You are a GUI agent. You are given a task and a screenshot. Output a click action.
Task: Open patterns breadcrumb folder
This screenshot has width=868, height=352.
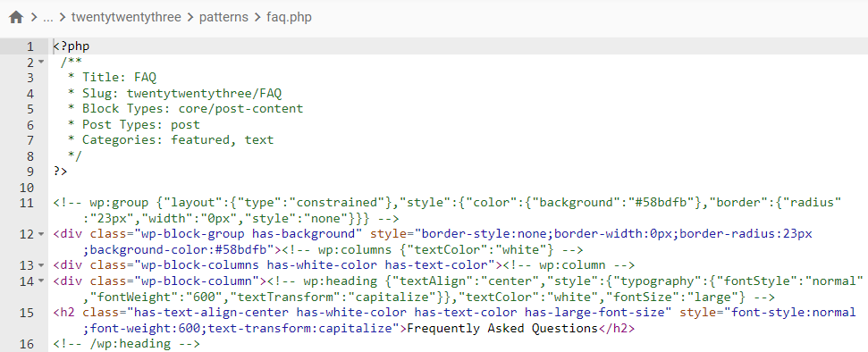[223, 17]
